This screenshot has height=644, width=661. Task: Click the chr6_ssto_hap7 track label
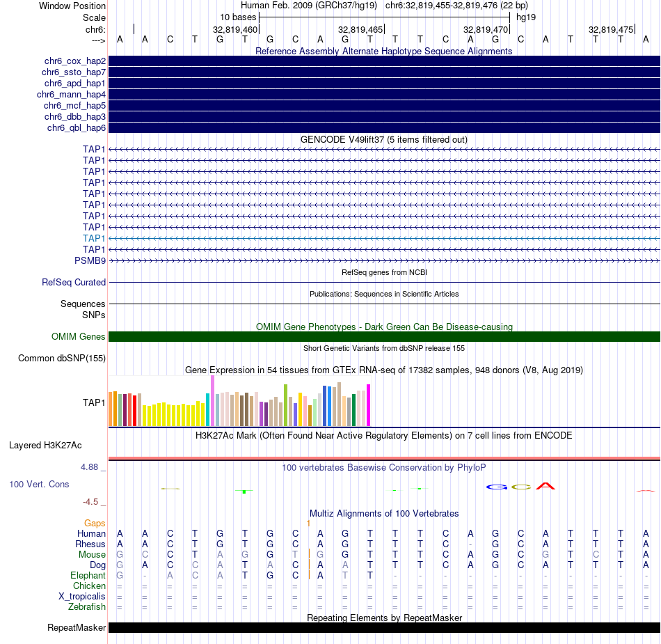[73, 72]
